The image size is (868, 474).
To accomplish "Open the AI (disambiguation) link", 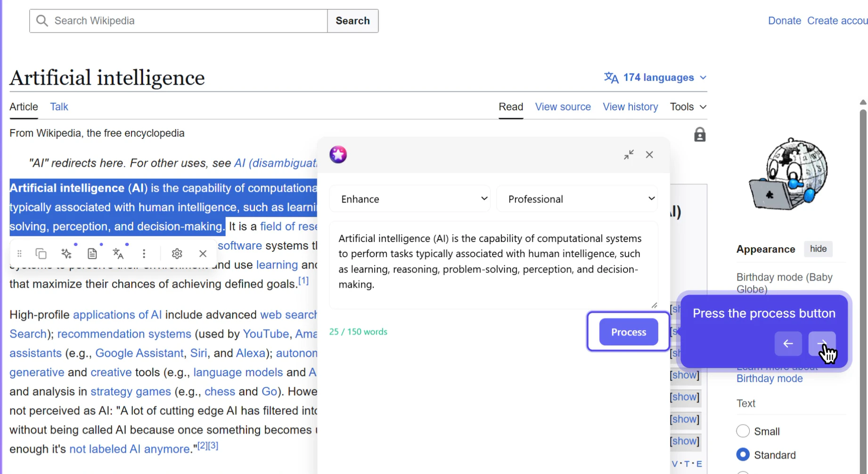I will tap(276, 163).
